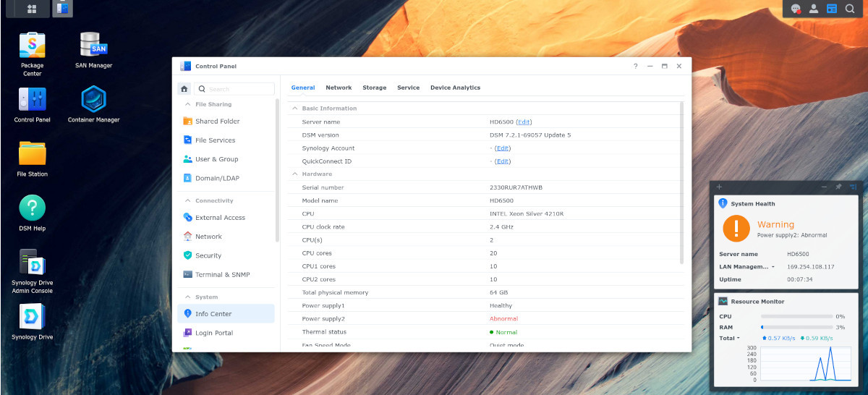Click the Info Center content scrollbar
This screenshot has width=868, height=395.
click(682, 182)
